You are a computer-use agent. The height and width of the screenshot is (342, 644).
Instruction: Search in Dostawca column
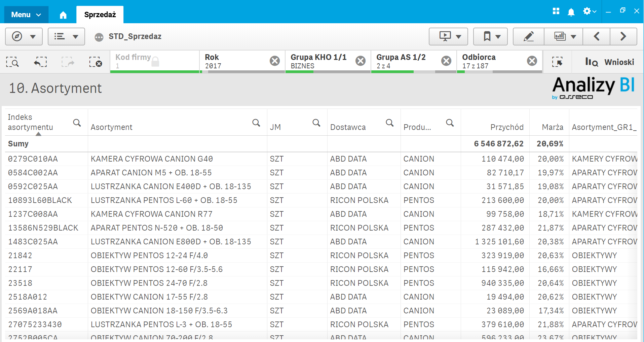[x=390, y=123]
